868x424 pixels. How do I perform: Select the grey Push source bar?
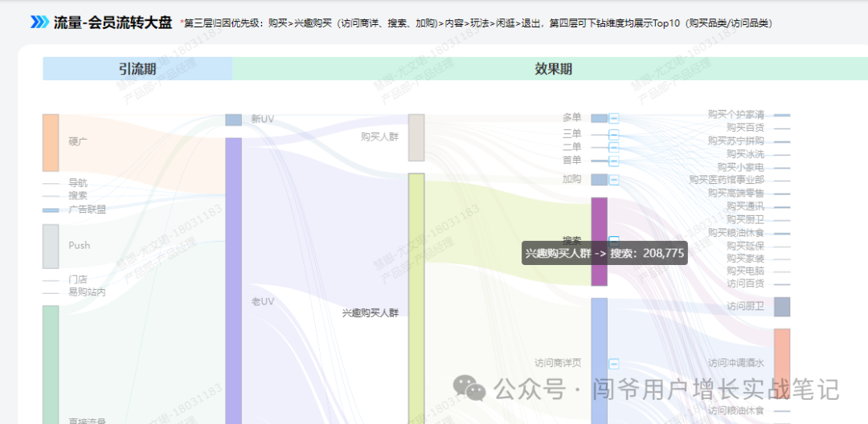[x=51, y=246]
